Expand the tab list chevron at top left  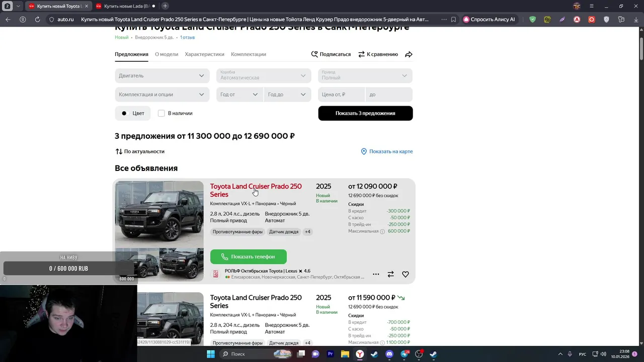pos(19,6)
